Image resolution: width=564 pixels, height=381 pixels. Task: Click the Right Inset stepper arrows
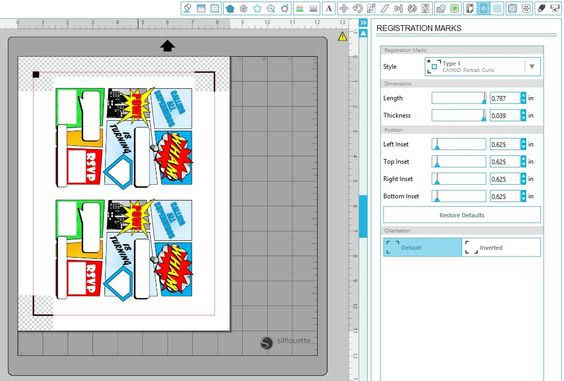point(523,179)
